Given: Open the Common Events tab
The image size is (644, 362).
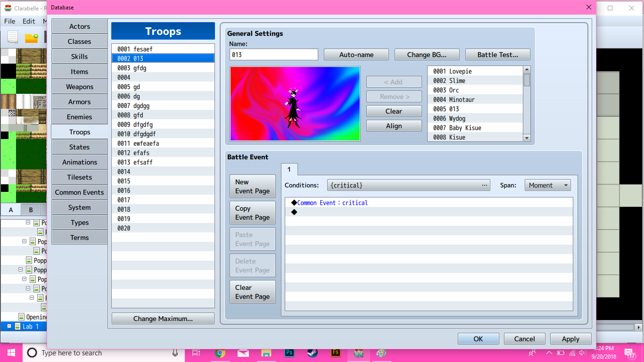Looking at the screenshot, I should [x=80, y=192].
